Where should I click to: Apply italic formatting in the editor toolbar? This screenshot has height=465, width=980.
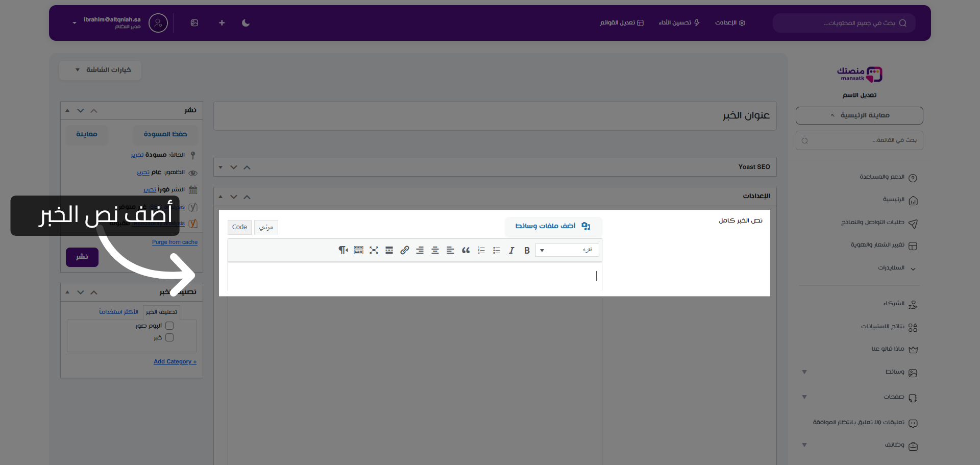coord(511,251)
